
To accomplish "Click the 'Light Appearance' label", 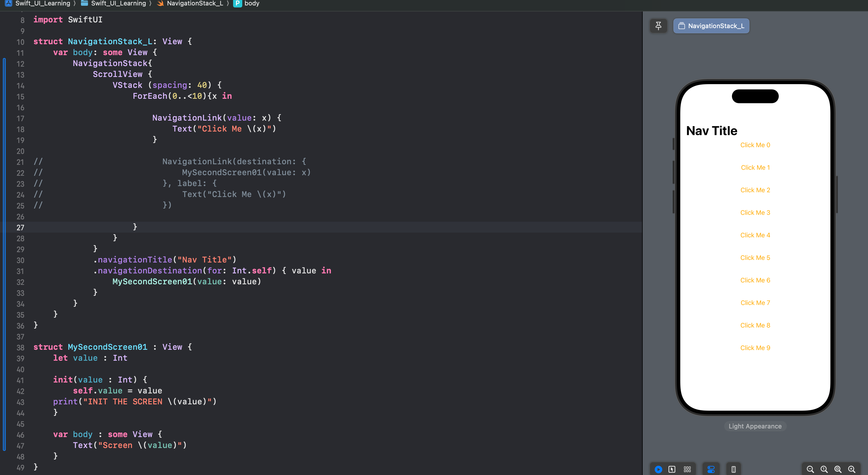I will [755, 426].
